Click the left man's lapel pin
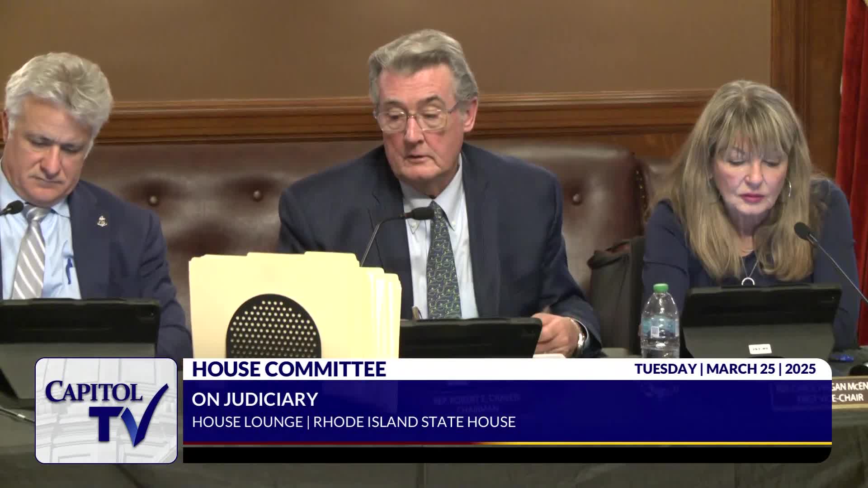This screenshot has width=868, height=488. click(x=102, y=221)
